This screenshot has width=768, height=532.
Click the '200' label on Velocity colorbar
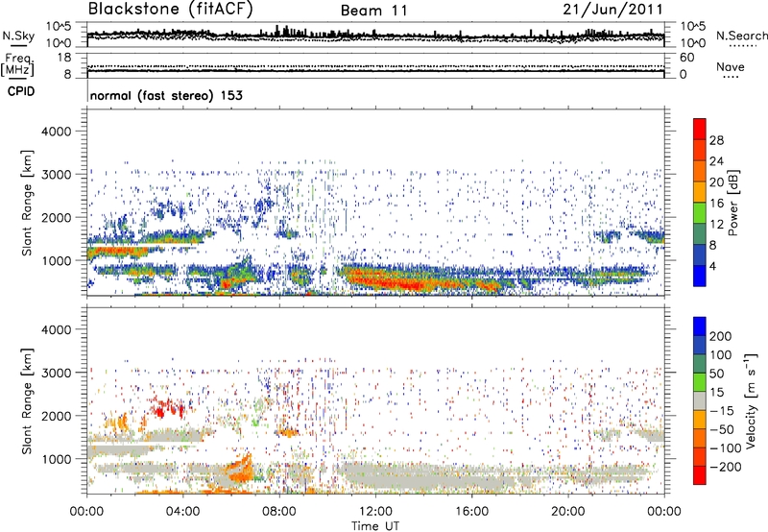pyautogui.click(x=720, y=336)
